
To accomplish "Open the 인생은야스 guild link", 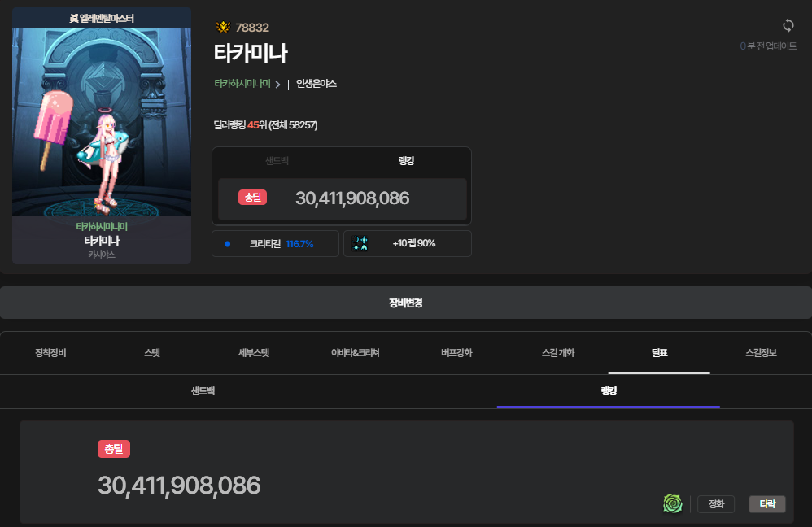I will (317, 84).
